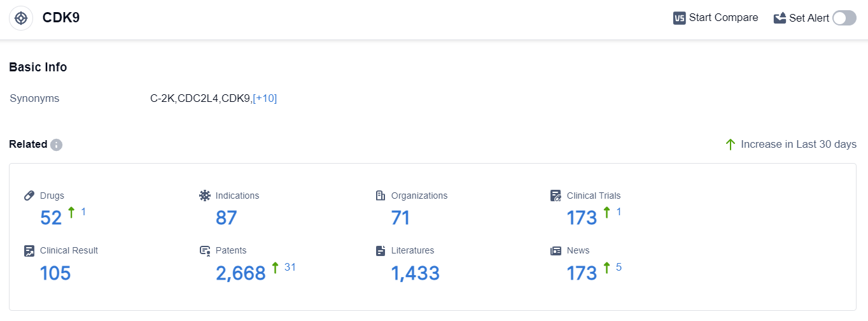Expand the [+10] more synonyms
868x321 pixels.
tap(265, 98)
